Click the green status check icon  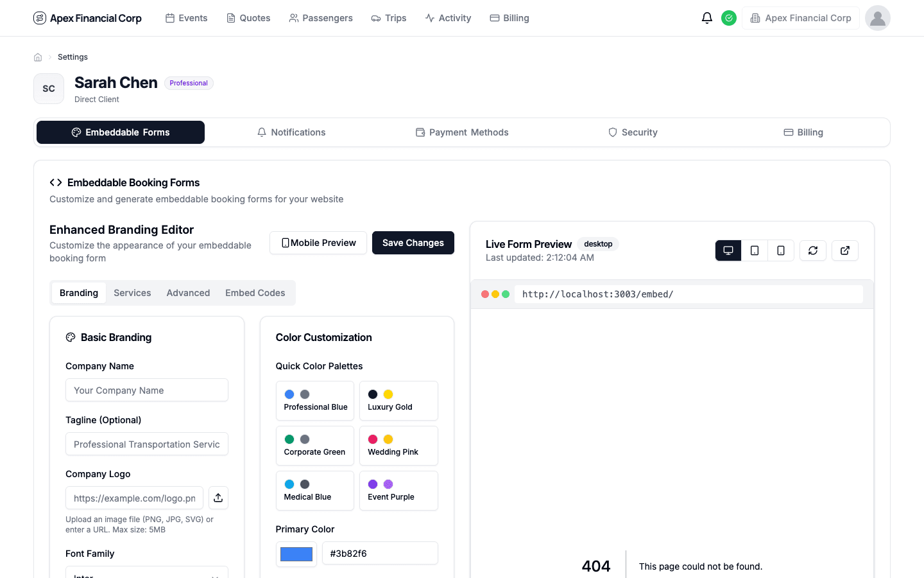[729, 18]
